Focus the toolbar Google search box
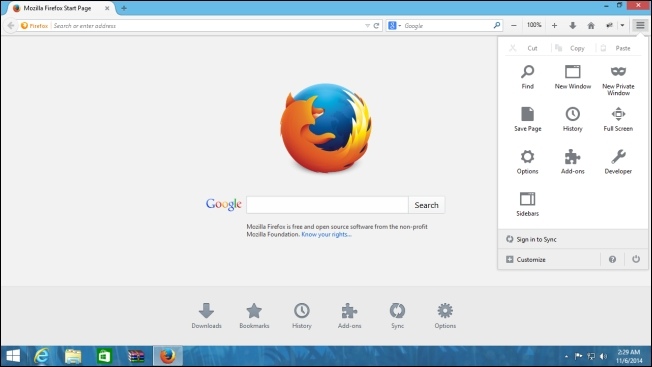 point(447,25)
